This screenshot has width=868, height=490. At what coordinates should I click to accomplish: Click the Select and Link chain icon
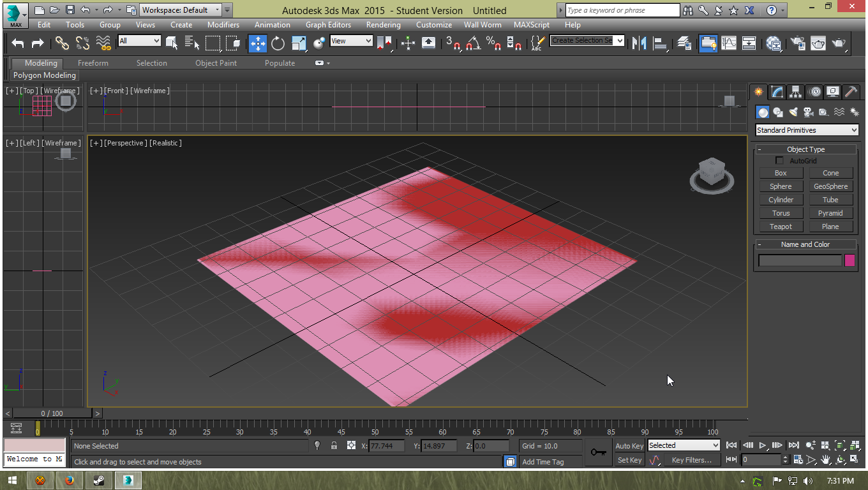pos(62,43)
